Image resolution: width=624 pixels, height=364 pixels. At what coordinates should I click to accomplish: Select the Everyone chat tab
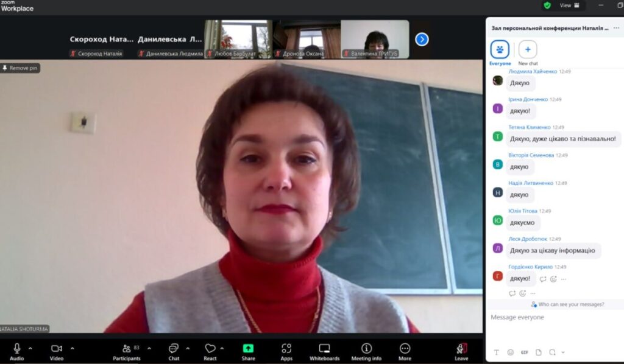click(x=500, y=50)
